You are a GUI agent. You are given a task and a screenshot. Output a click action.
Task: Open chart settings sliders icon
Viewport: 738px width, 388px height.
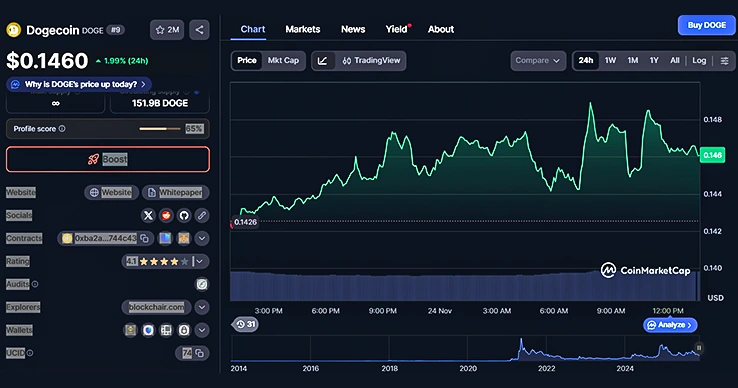click(x=724, y=61)
